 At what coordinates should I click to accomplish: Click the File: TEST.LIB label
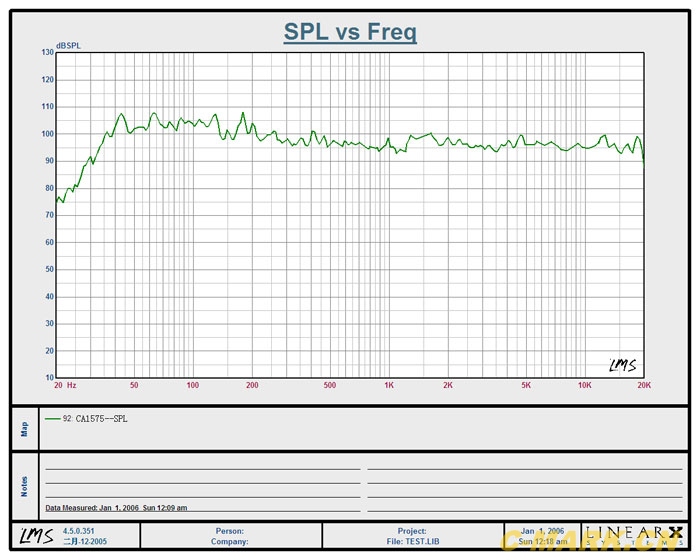point(411,542)
